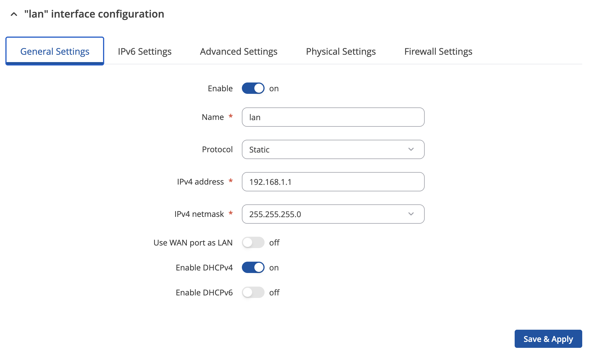Image resolution: width=595 pixels, height=364 pixels.
Task: Focus the IPv4 address field 192.168.1.1
Action: click(x=333, y=182)
